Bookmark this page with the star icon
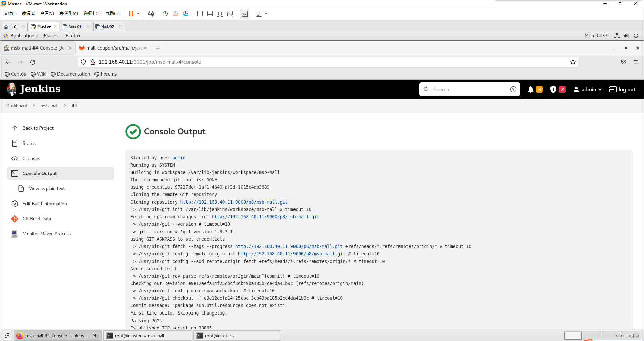Image resolution: width=644 pixels, height=341 pixels. click(x=573, y=62)
